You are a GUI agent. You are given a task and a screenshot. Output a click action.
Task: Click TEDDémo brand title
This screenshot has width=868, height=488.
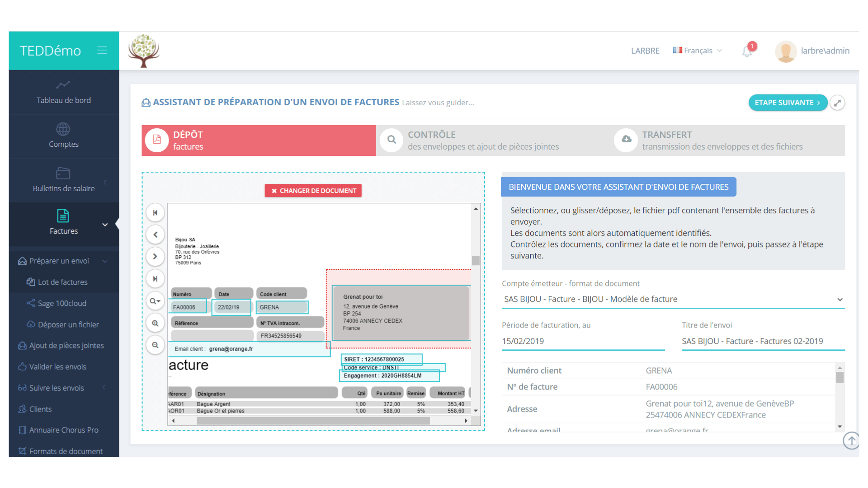[x=50, y=51]
